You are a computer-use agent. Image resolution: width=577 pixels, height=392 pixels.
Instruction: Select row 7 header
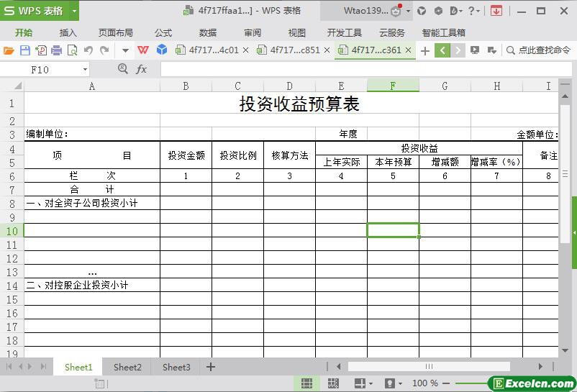[12, 190]
